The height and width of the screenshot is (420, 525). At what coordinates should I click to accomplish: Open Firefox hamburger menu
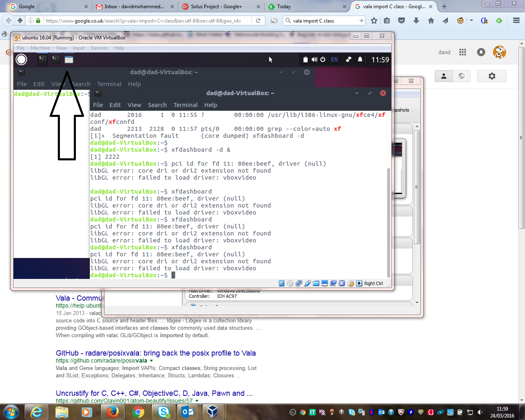pos(516,21)
